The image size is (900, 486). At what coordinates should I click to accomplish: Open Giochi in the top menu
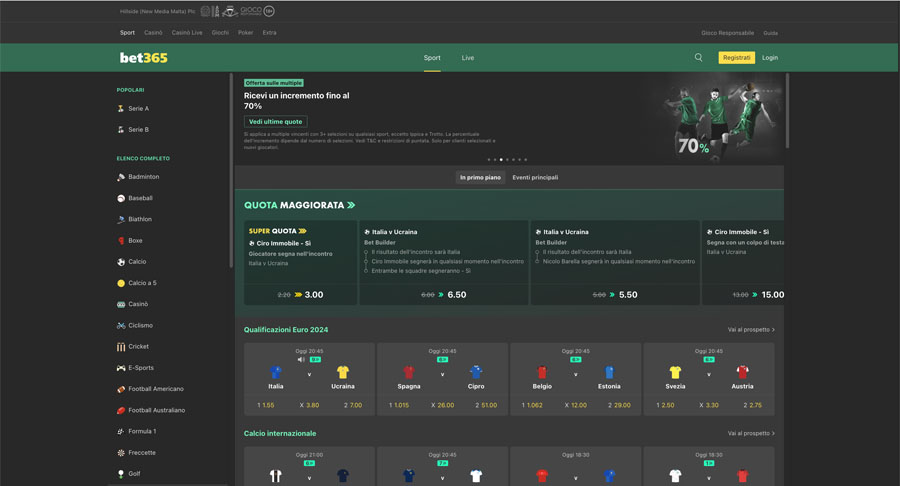pyautogui.click(x=220, y=33)
